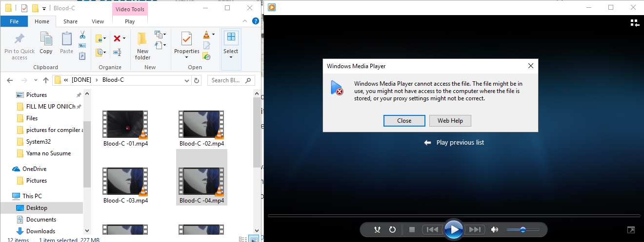
Task: Cut selection with scissors icon
Action: [x=82, y=35]
